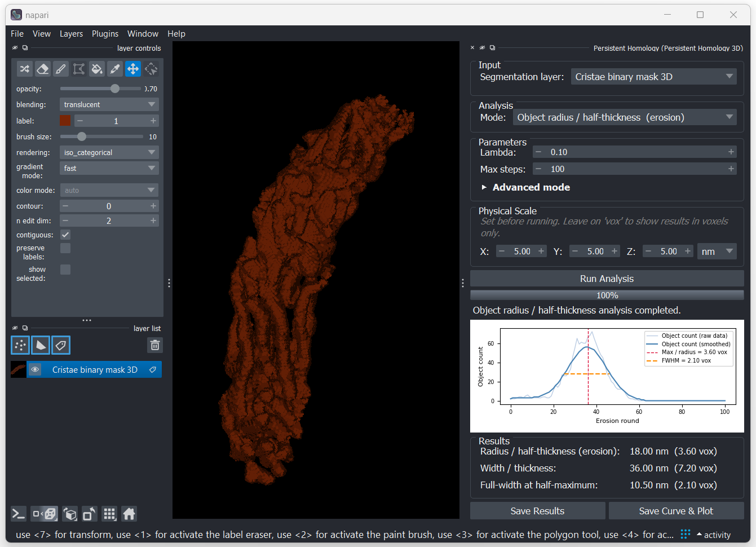Open the Segmentation layer dropdown
Image resolution: width=756 pixels, height=547 pixels.
653,77
